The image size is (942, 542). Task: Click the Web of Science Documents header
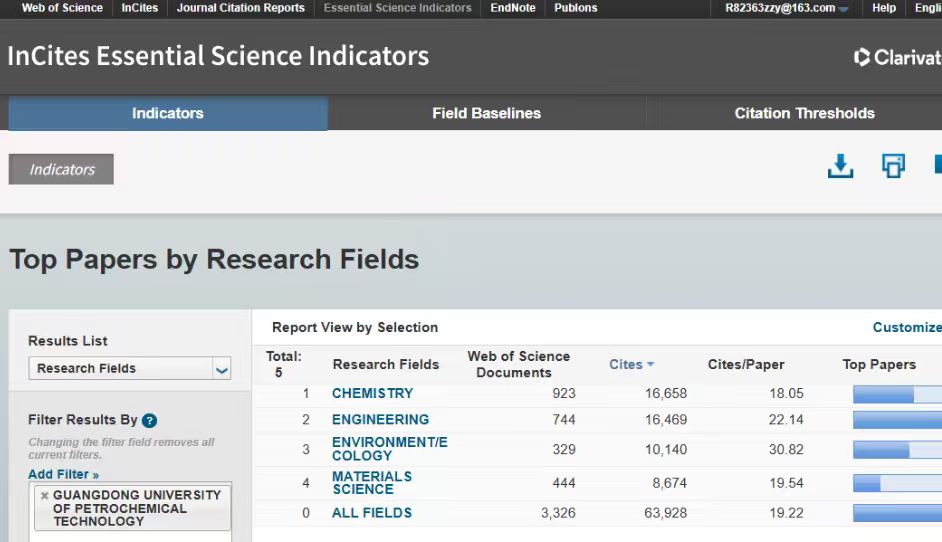pos(518,364)
